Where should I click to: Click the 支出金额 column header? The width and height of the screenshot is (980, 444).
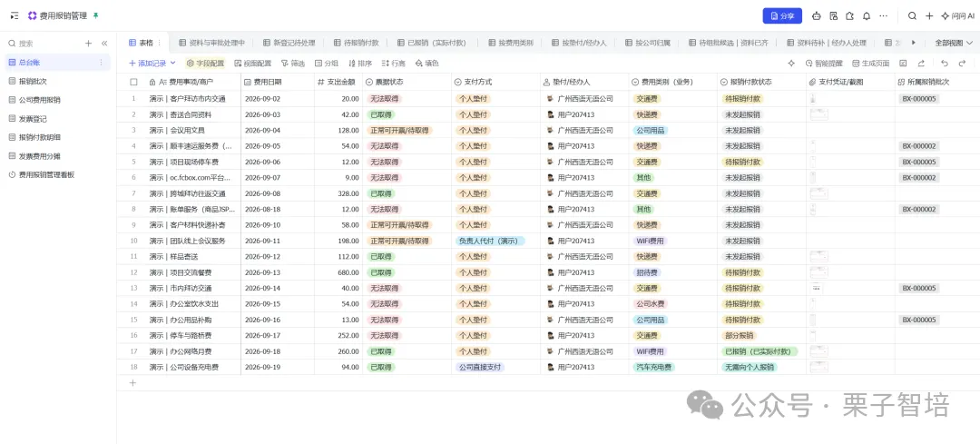pos(338,82)
